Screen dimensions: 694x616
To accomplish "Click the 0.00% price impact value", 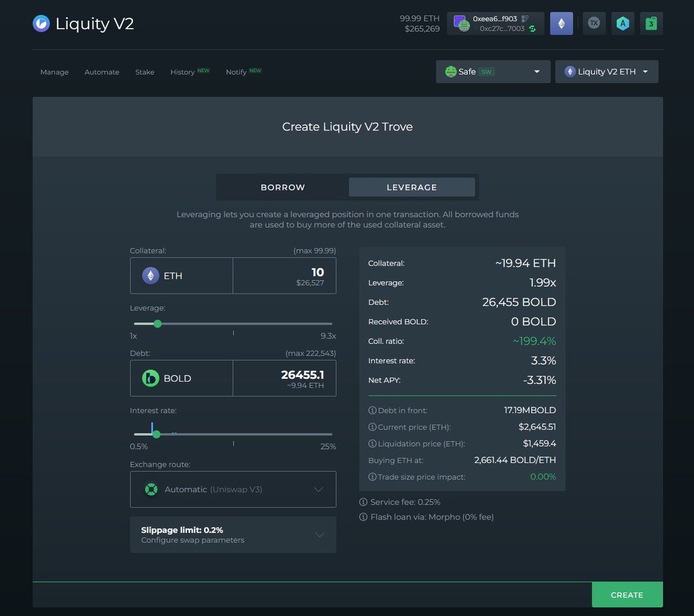I will click(x=543, y=477).
